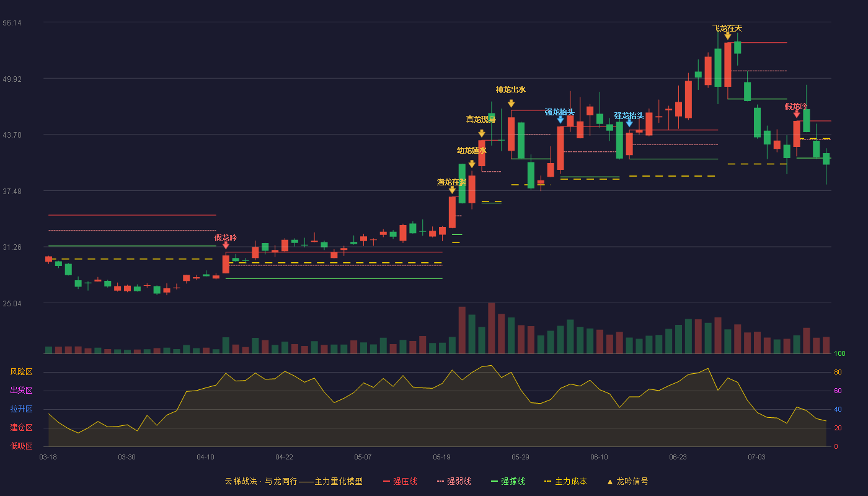Click the magenta 60 indicator scale value

[838, 391]
